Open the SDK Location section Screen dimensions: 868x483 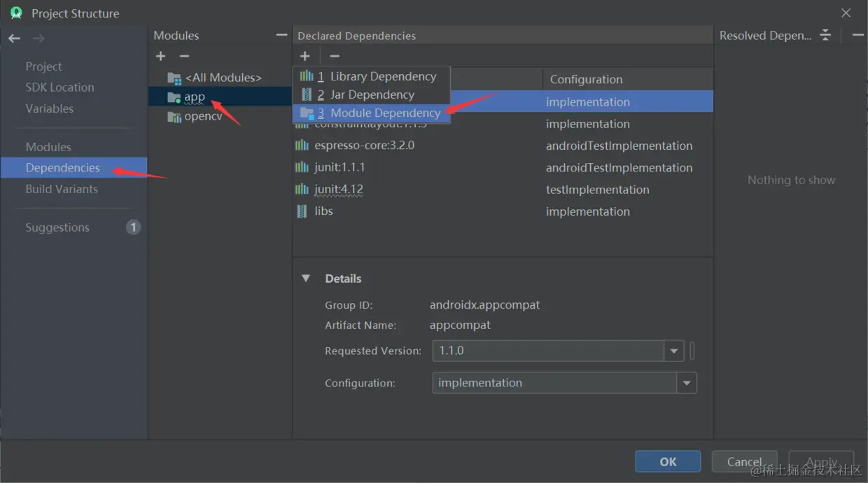click(x=59, y=87)
